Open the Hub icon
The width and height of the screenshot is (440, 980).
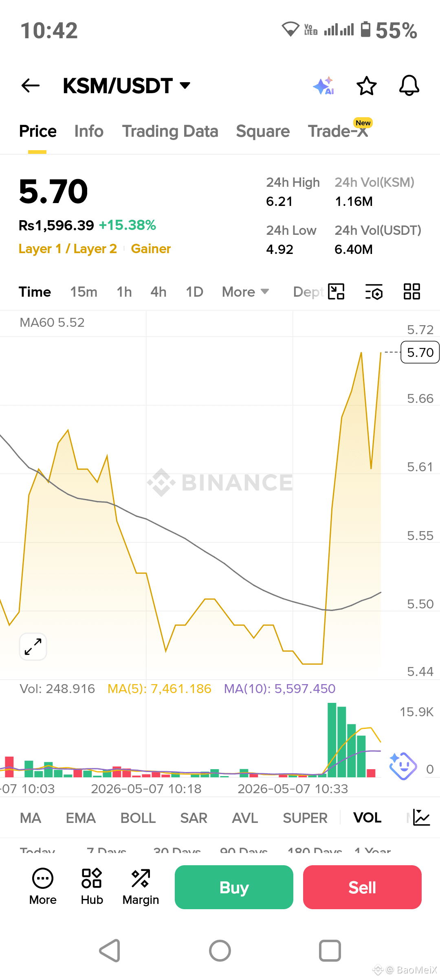tap(92, 887)
